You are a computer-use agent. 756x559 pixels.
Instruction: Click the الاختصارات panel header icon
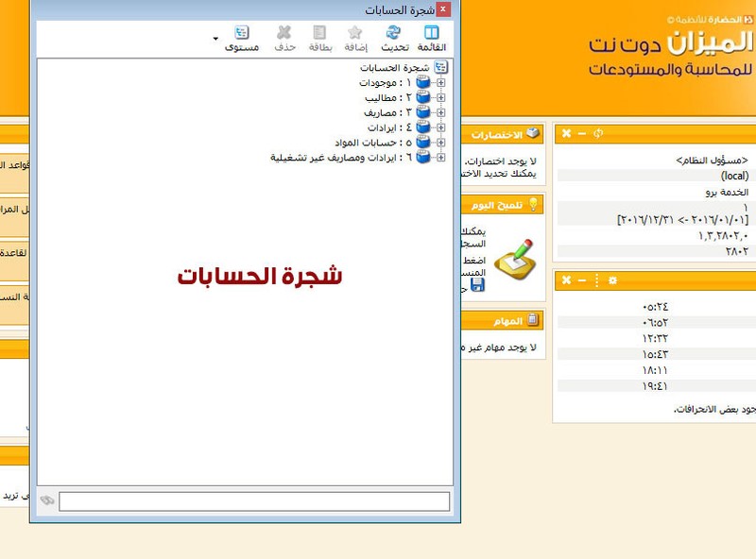(533, 133)
